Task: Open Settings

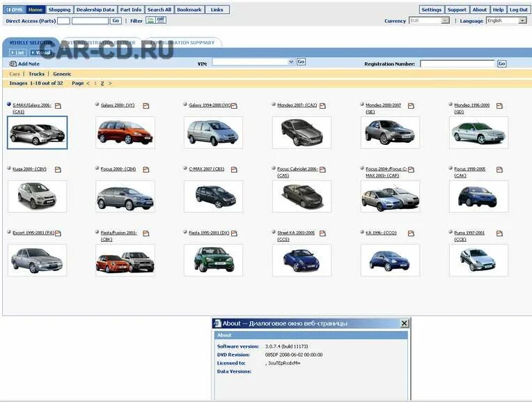Action: (432, 10)
